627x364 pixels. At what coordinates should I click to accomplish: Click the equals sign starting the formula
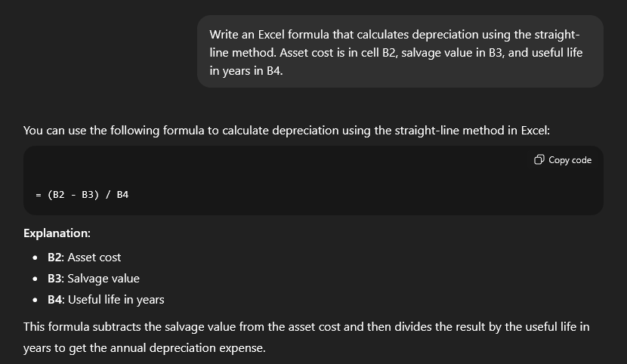(38, 194)
